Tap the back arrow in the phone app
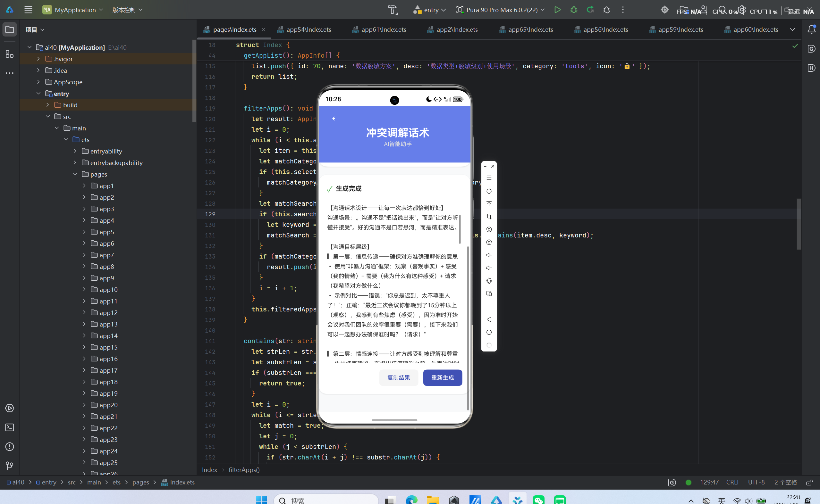Image resolution: width=820 pixels, height=504 pixels. point(334,118)
